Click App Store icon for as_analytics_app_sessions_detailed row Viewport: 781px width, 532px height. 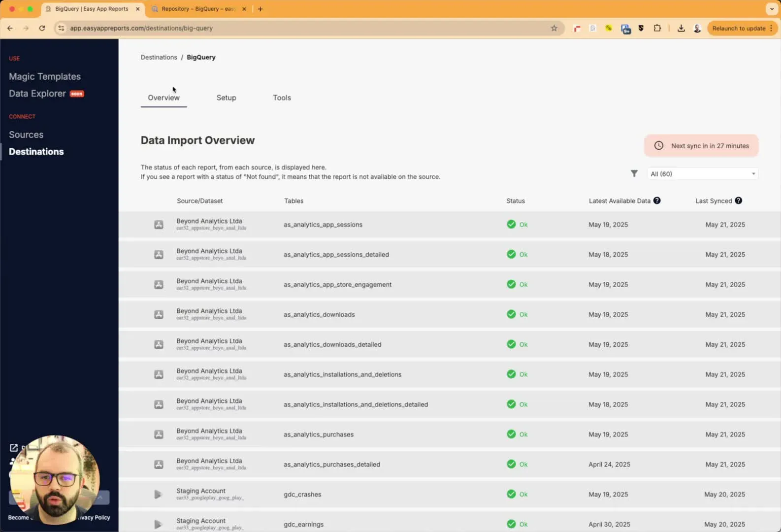tap(159, 255)
